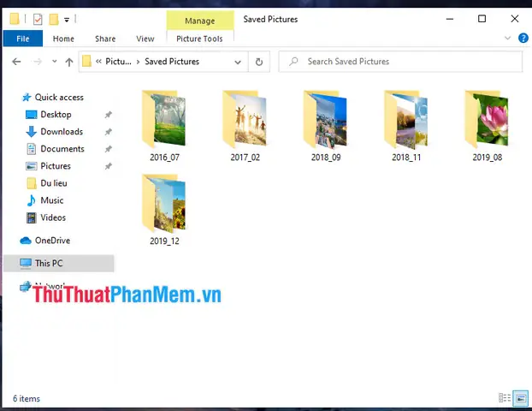The width and height of the screenshot is (532, 411).
Task: Open Customize Quick Access Toolbar dropdown
Action: pyautogui.click(x=67, y=20)
